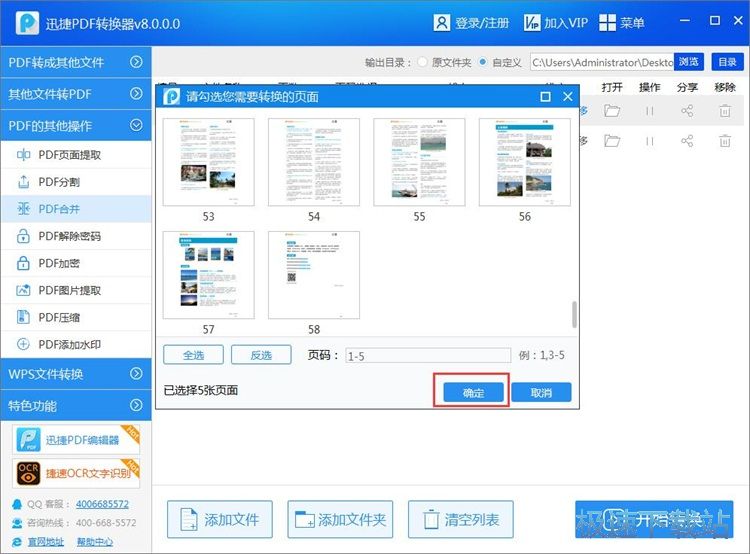
Task: Click the 全选 select-all button
Action: pyautogui.click(x=193, y=355)
